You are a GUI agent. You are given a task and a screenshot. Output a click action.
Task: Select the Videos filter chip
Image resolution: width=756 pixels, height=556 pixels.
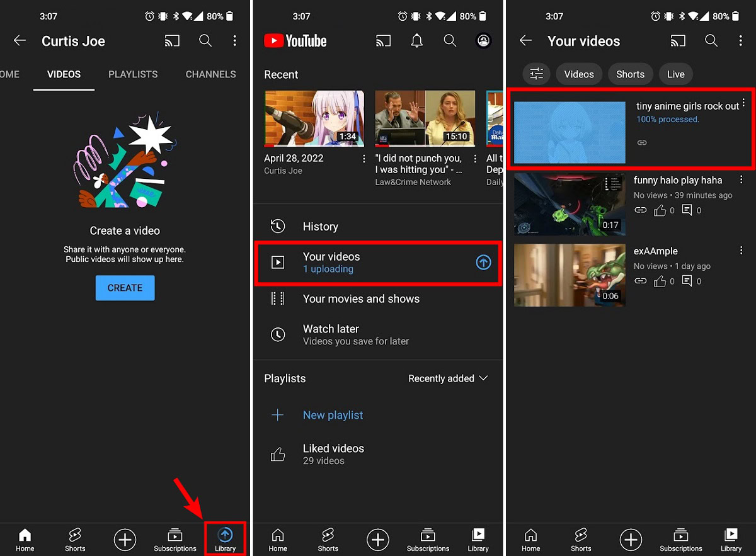(578, 74)
